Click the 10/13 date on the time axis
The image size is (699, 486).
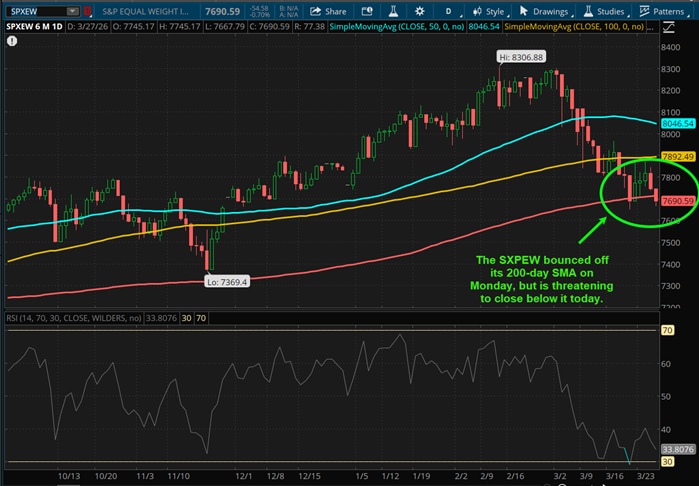[69, 476]
